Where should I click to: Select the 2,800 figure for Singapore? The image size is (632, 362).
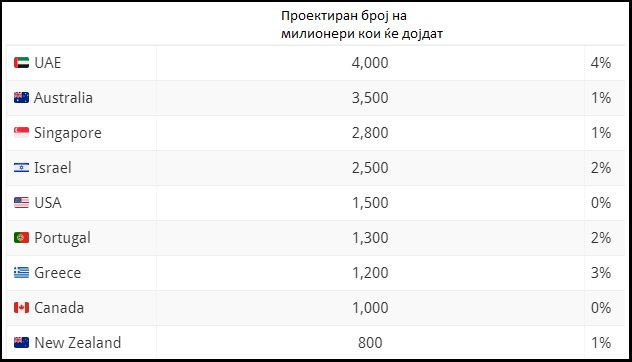[x=370, y=133]
